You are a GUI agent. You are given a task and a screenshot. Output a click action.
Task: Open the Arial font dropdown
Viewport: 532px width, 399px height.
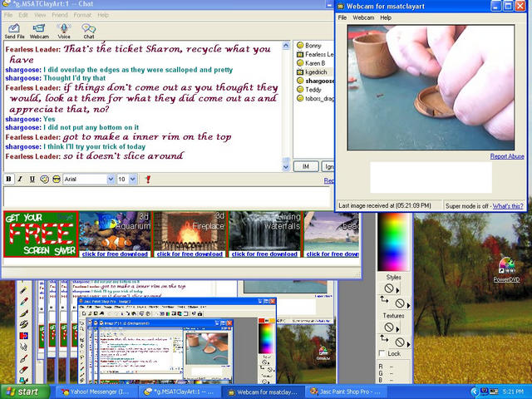click(x=111, y=180)
